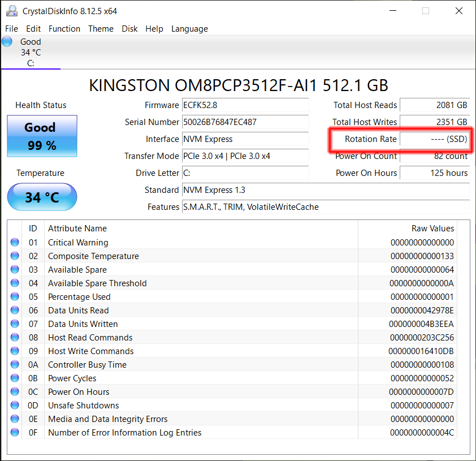Viewport: 476px width, 461px height.
Task: Click the Drive Letter field
Action: coord(245,173)
